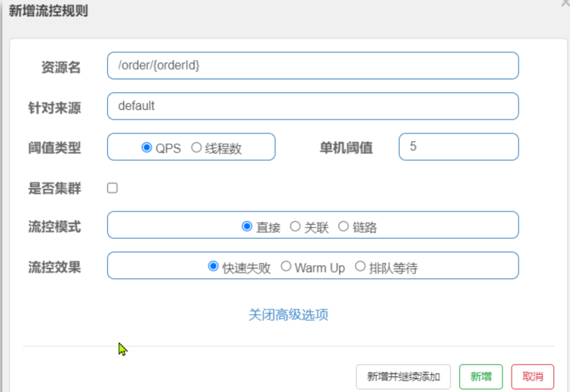
Task: Click the 单机阈值 input field
Action: [x=459, y=147]
